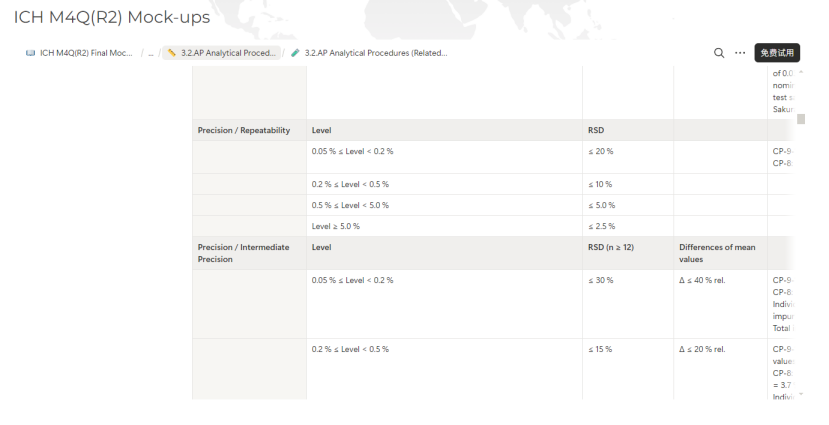The width and height of the screenshot is (829, 425).
Task: Click the table scrollbar up arrow
Action: [801, 72]
